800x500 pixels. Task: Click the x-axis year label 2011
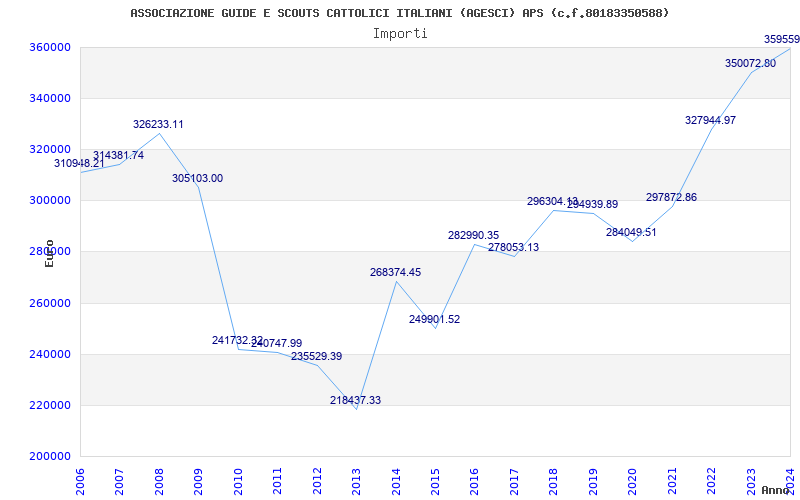point(278,481)
